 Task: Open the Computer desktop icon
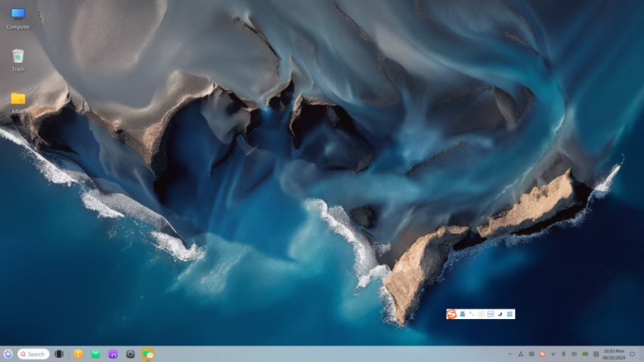17,15
